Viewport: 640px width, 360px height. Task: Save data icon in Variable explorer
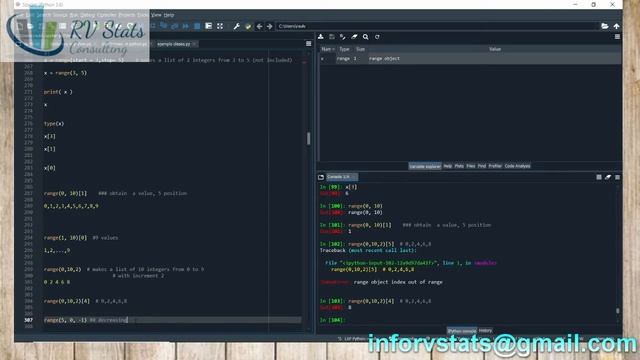[332, 37]
